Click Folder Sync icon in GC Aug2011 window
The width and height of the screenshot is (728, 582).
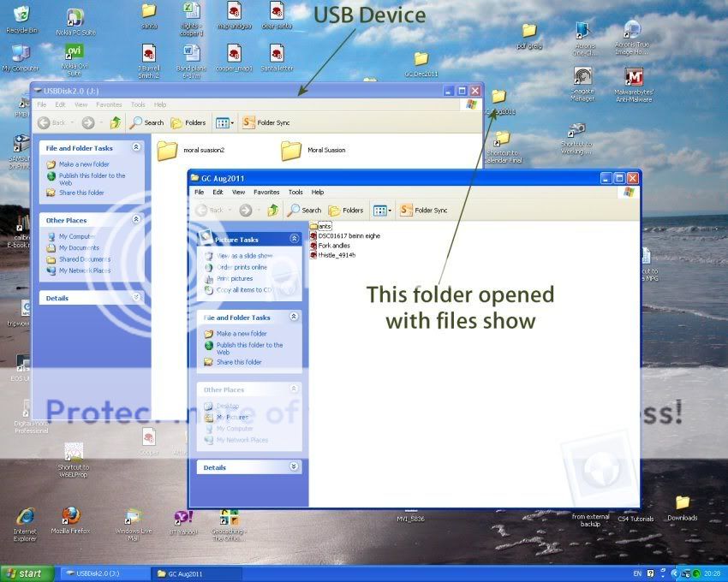[x=406, y=210]
